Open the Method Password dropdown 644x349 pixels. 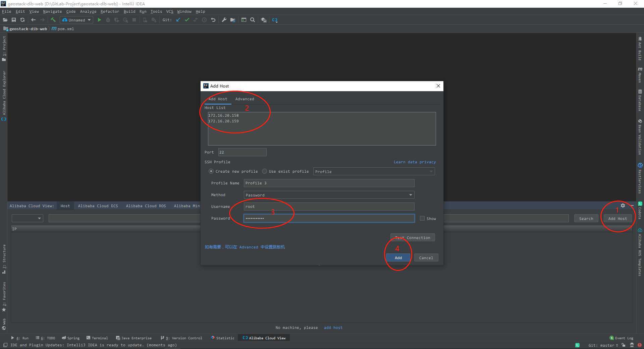tap(329, 195)
